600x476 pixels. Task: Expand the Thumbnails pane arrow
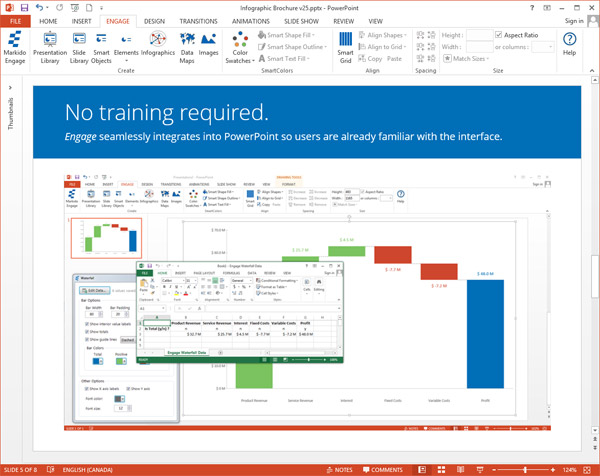click(10, 88)
